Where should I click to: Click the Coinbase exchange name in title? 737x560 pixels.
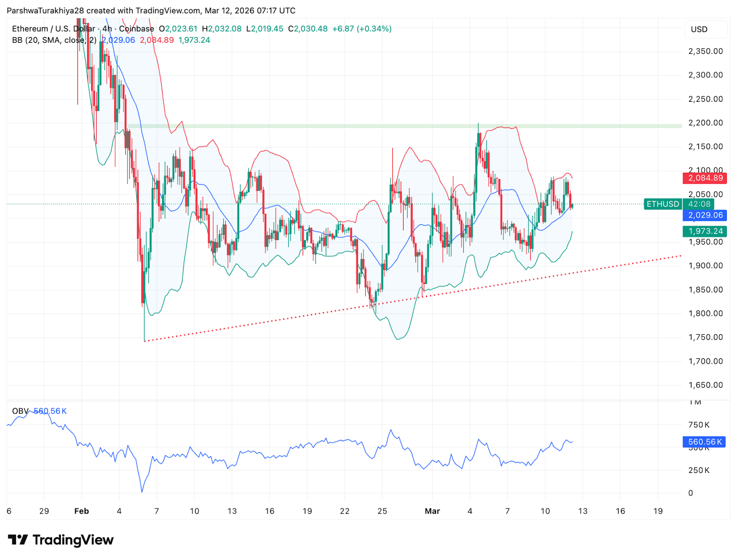tap(136, 29)
